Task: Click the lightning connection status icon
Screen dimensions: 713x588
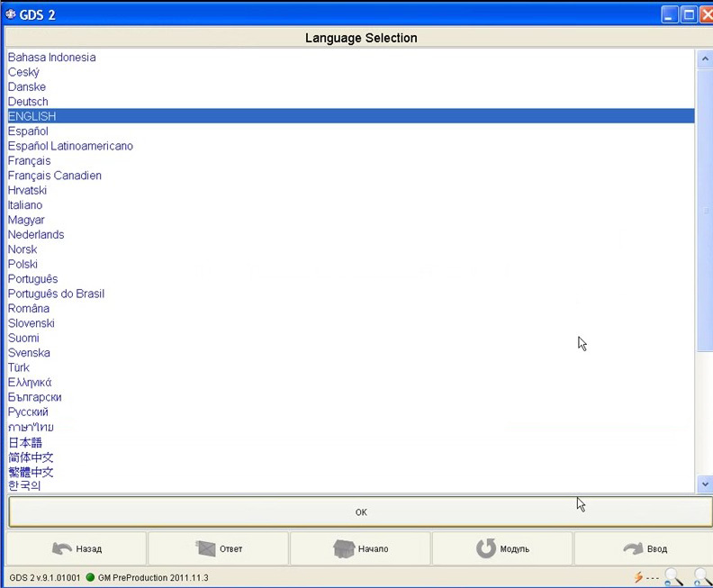Action: point(639,577)
